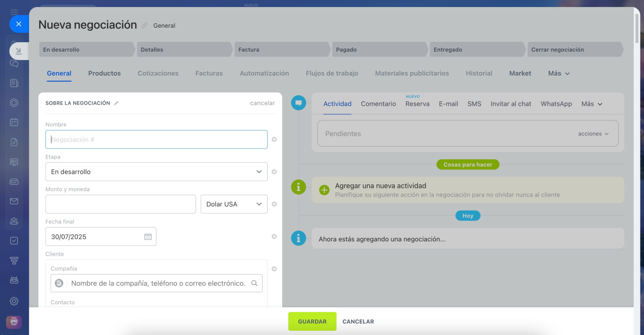Open the acciones dropdown in Pendientes
This screenshot has width=644, height=335.
pyautogui.click(x=594, y=133)
